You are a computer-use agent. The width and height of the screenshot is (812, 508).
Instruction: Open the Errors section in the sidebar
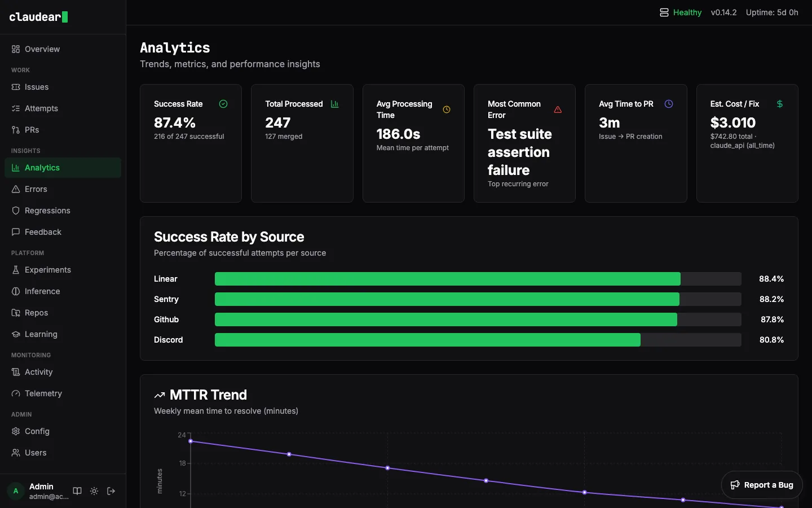point(36,189)
